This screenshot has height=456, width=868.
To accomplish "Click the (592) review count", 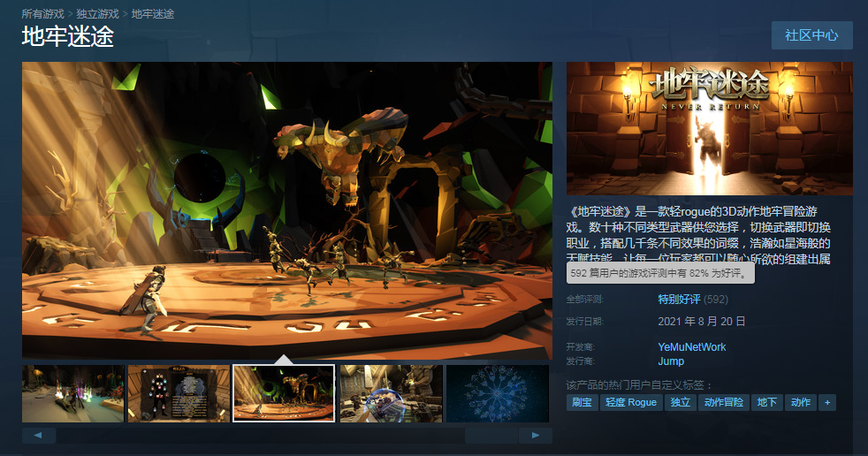I will click(716, 300).
